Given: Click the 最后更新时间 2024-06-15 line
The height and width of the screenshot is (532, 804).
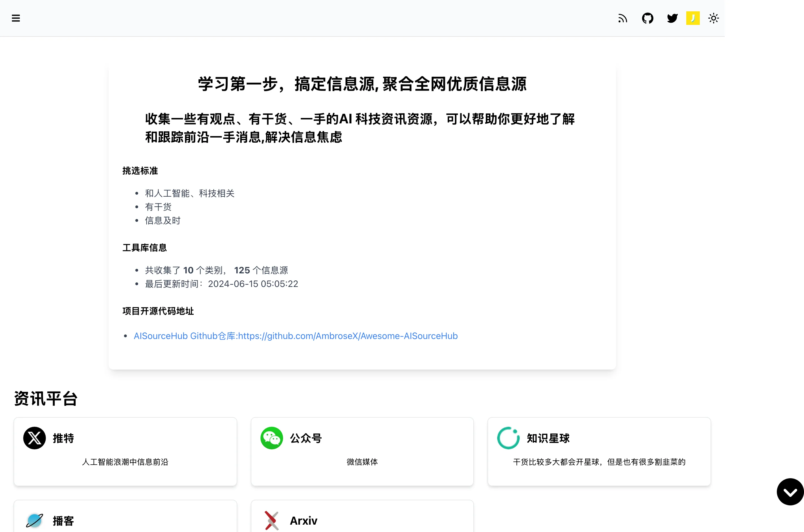Looking at the screenshot, I should click(x=222, y=284).
